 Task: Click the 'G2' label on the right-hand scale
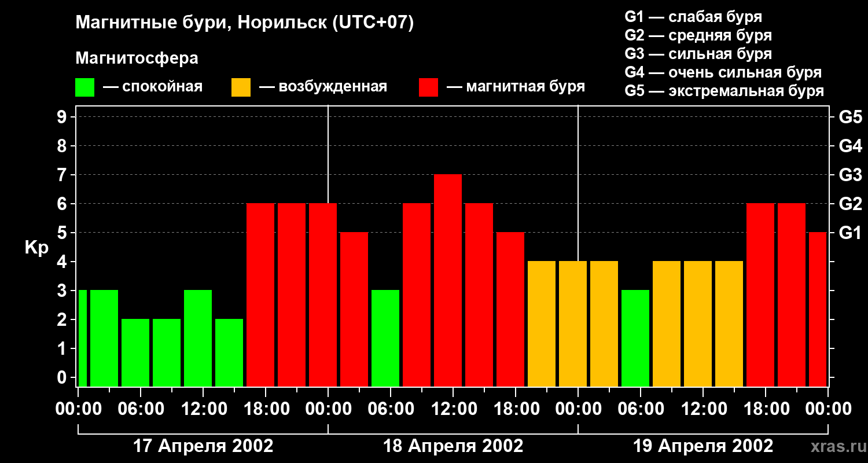click(x=850, y=204)
